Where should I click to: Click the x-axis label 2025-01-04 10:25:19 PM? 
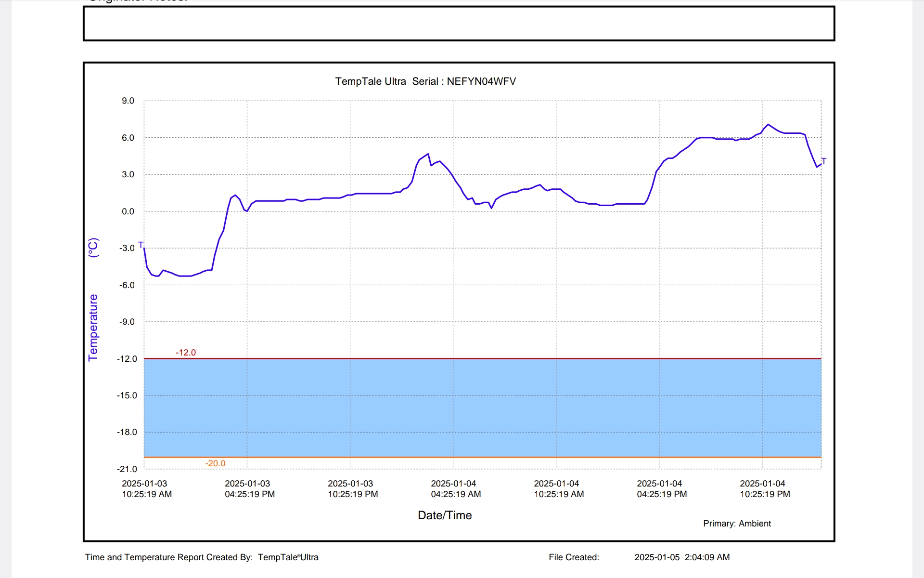click(x=765, y=489)
